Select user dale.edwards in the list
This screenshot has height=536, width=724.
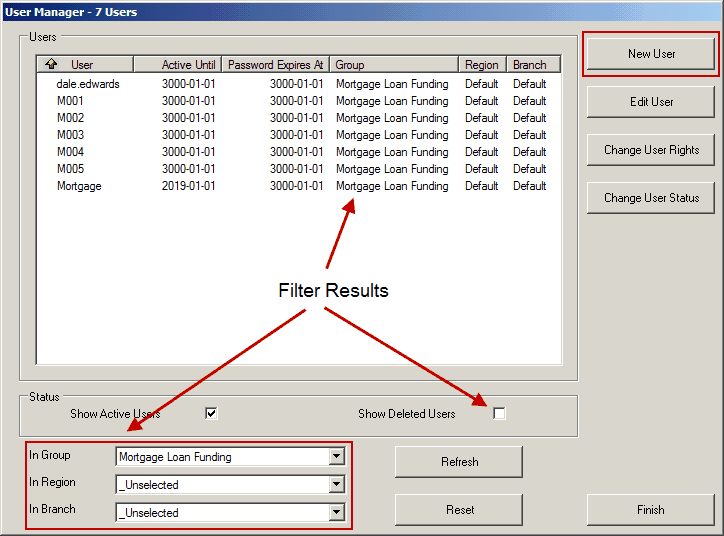click(x=88, y=84)
